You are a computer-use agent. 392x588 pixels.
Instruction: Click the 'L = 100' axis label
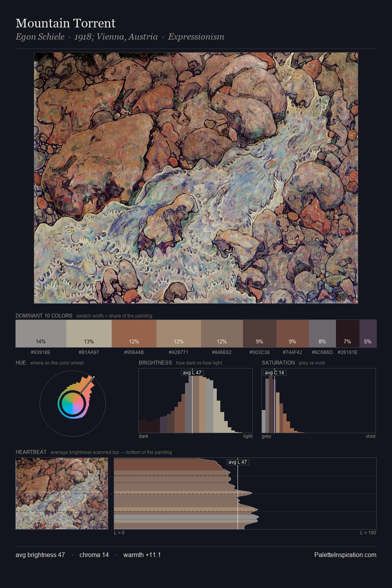(368, 533)
